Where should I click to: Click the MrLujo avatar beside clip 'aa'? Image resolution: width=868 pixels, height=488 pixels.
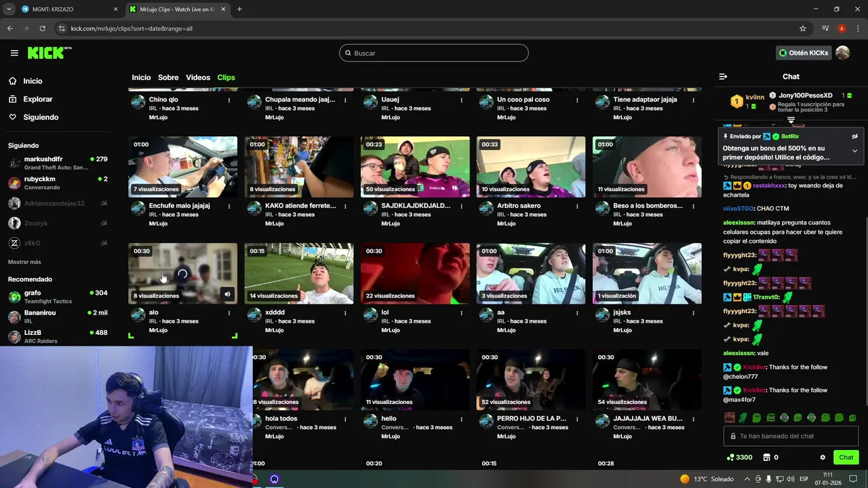click(x=486, y=315)
